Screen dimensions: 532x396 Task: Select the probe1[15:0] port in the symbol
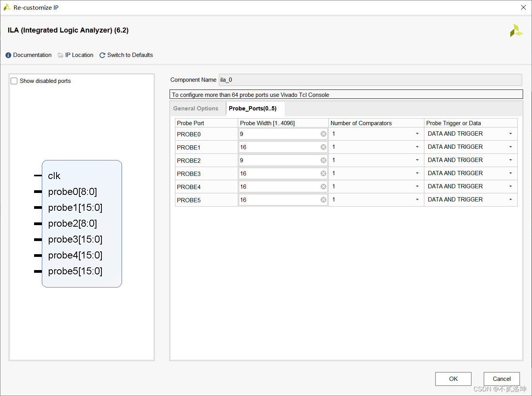tap(75, 208)
